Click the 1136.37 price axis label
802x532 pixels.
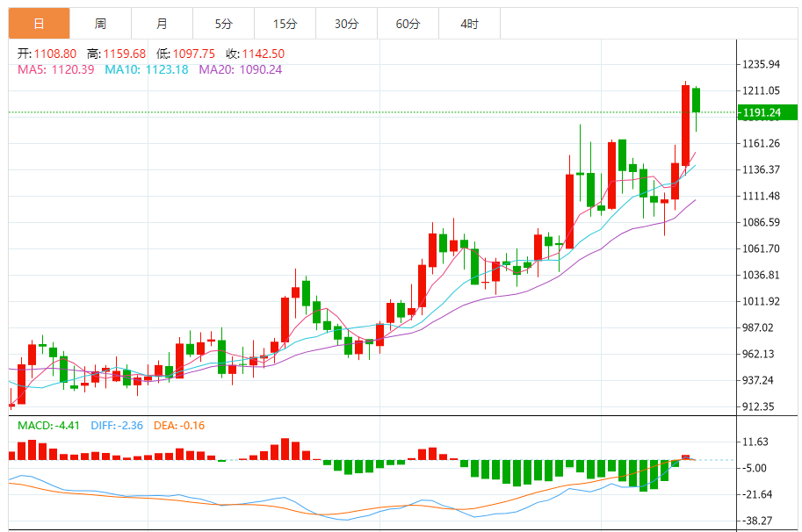tap(761, 169)
